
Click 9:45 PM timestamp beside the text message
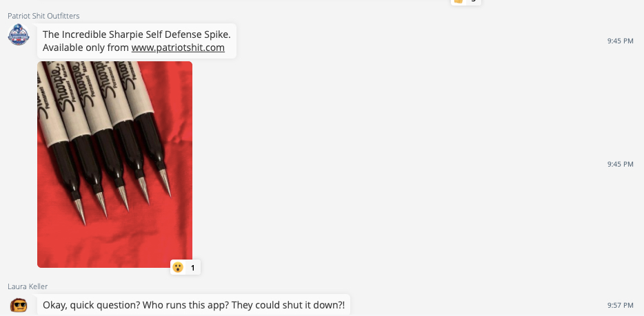click(620, 41)
